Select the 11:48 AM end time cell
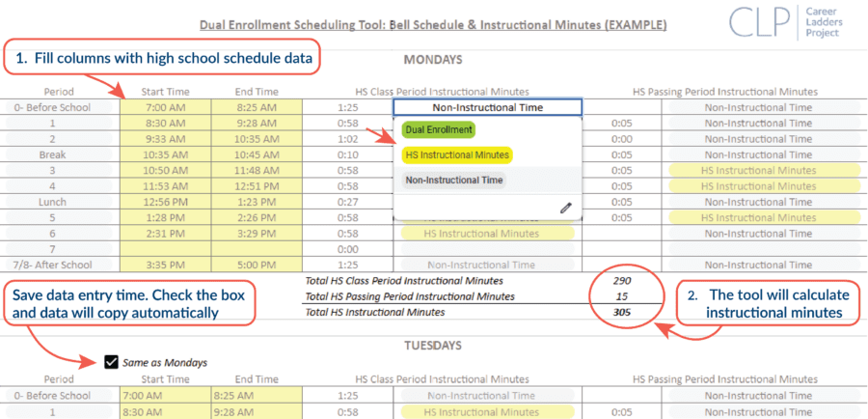868x419 pixels. click(257, 170)
